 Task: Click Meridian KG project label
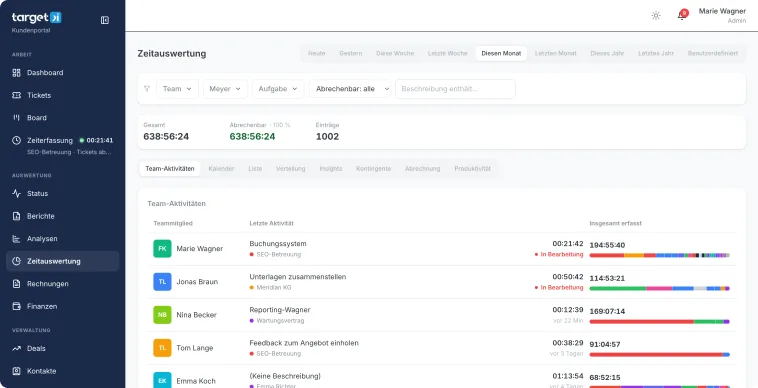pos(274,287)
